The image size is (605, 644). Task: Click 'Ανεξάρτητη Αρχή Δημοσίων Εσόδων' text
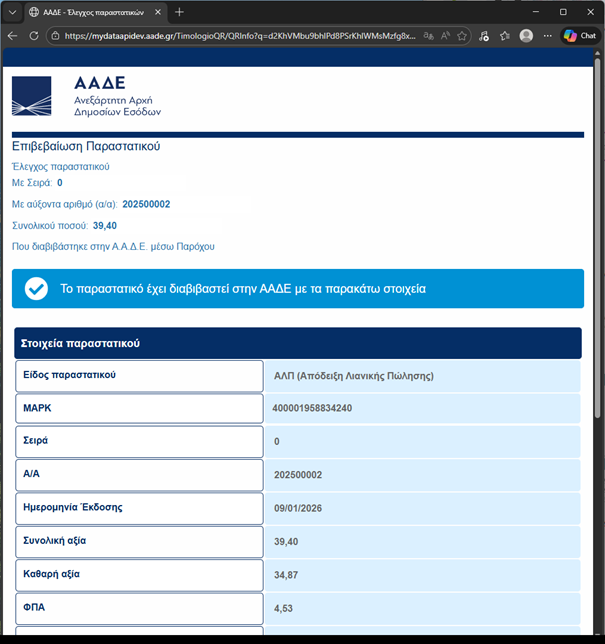(x=117, y=106)
